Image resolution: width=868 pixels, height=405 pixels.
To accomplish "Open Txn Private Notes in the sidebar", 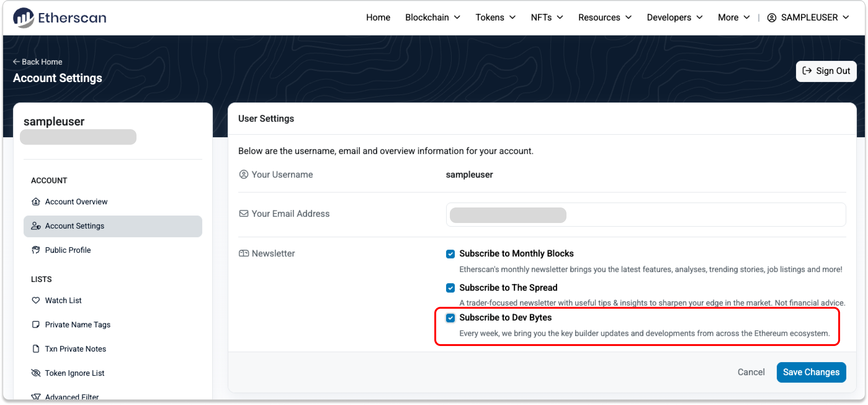I will point(113,349).
